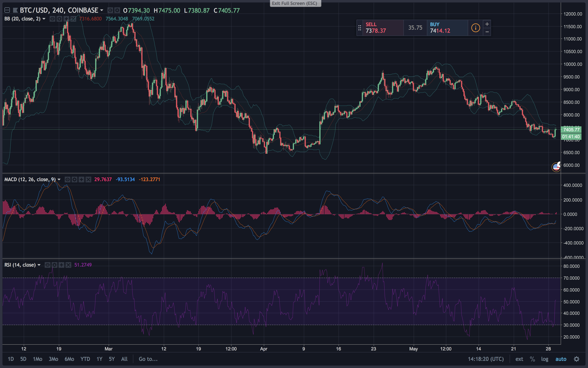Click Exit Full Screen (ESC) button

295,3
